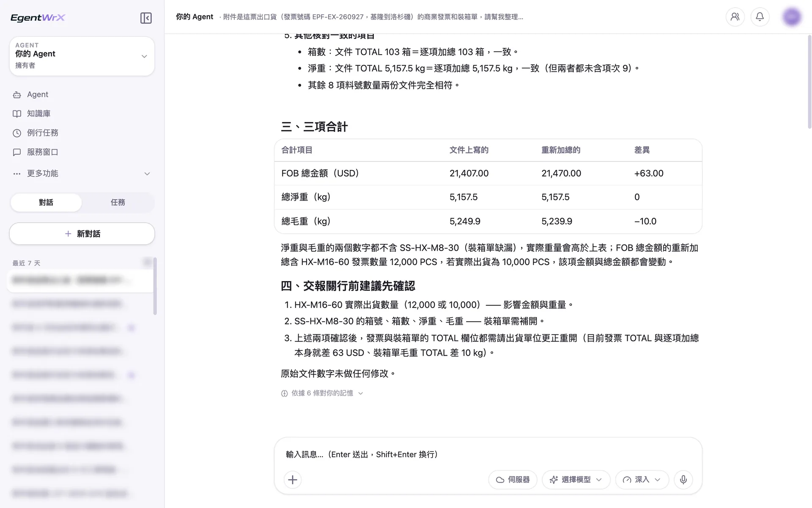Viewport: 812px width, 508px height.
Task: Click the FOB 總金額（USD）row label
Action: (320, 173)
